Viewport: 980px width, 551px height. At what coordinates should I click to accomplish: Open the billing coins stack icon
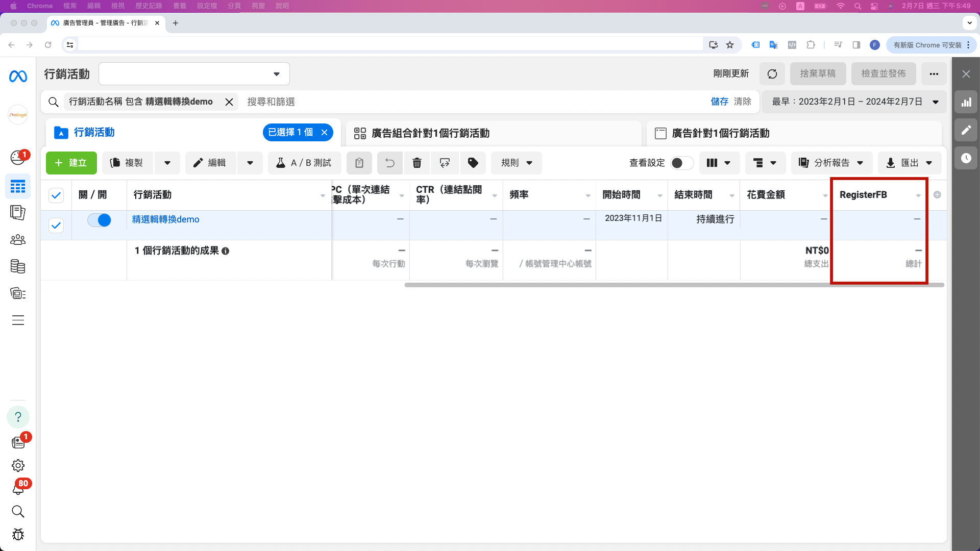click(18, 266)
